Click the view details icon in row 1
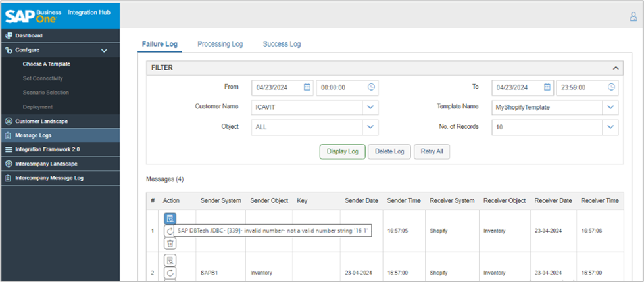The image size is (644, 282). pyautogui.click(x=170, y=218)
